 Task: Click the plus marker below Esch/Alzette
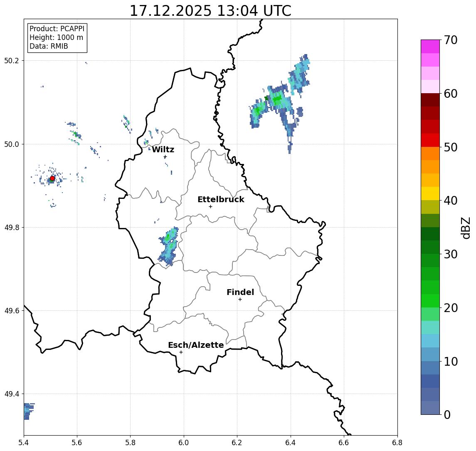point(181,352)
